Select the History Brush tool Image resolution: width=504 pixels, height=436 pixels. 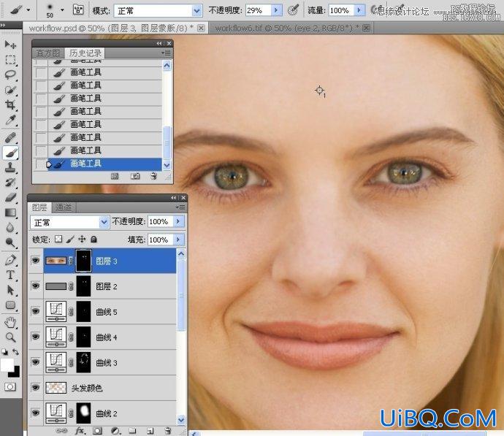pos(10,183)
